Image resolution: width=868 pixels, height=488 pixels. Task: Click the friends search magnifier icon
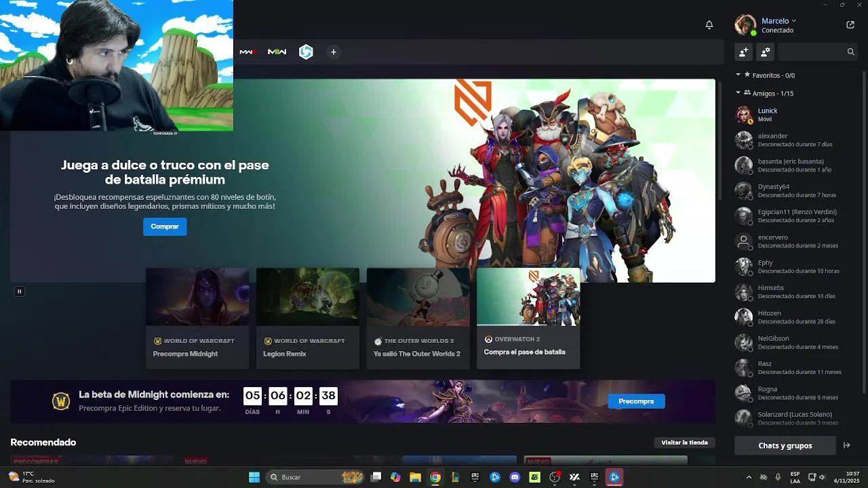tap(851, 52)
